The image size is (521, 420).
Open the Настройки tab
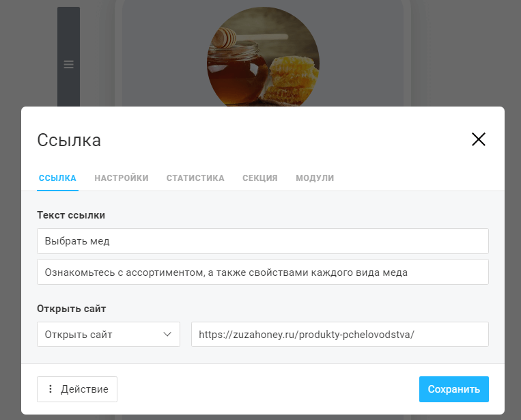122,178
